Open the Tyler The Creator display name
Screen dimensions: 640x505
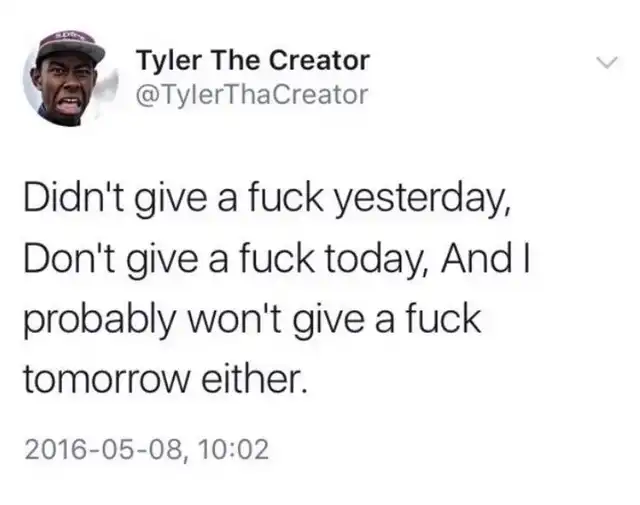pyautogui.click(x=253, y=60)
